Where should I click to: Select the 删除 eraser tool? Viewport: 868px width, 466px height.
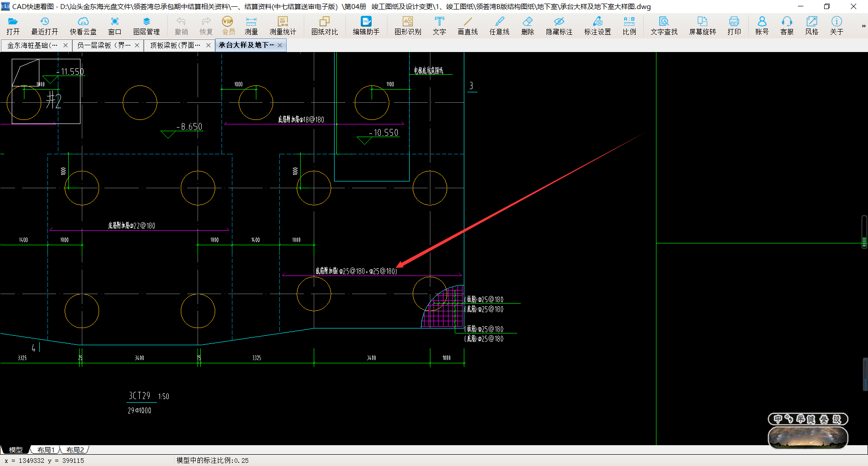tap(528, 26)
